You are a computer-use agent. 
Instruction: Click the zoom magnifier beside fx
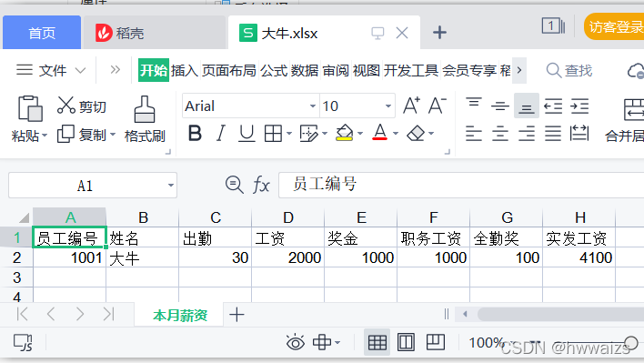[x=234, y=185]
